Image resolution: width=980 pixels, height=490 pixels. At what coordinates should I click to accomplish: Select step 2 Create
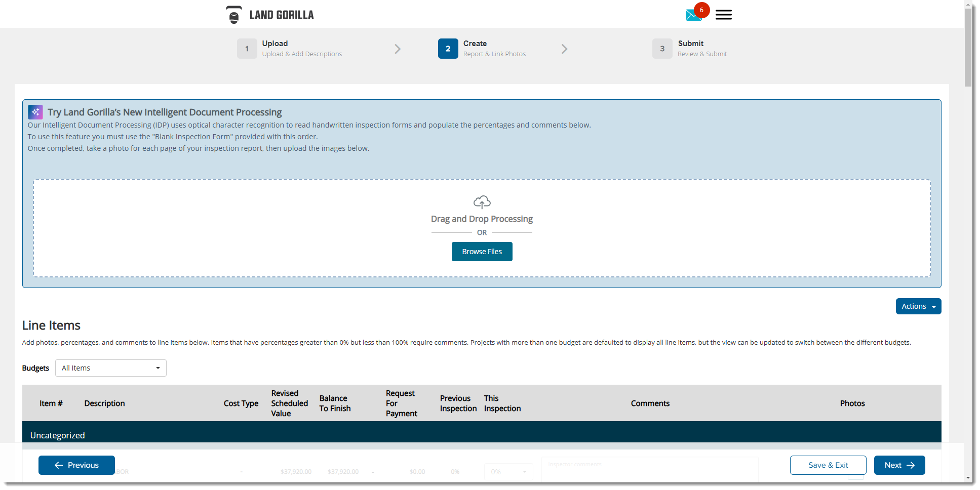pos(482,49)
